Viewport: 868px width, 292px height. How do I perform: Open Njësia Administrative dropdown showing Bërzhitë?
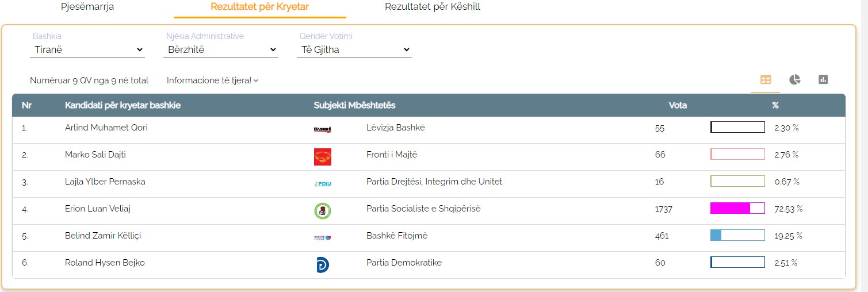(x=222, y=50)
